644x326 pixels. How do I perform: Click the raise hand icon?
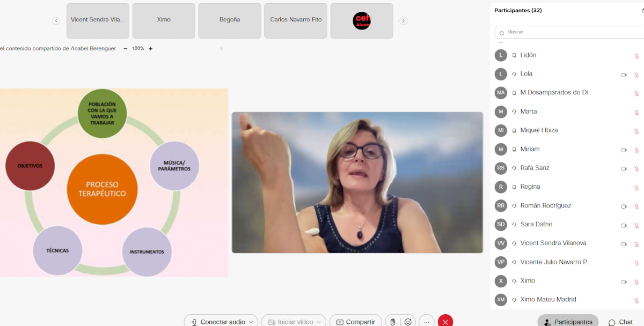point(393,322)
